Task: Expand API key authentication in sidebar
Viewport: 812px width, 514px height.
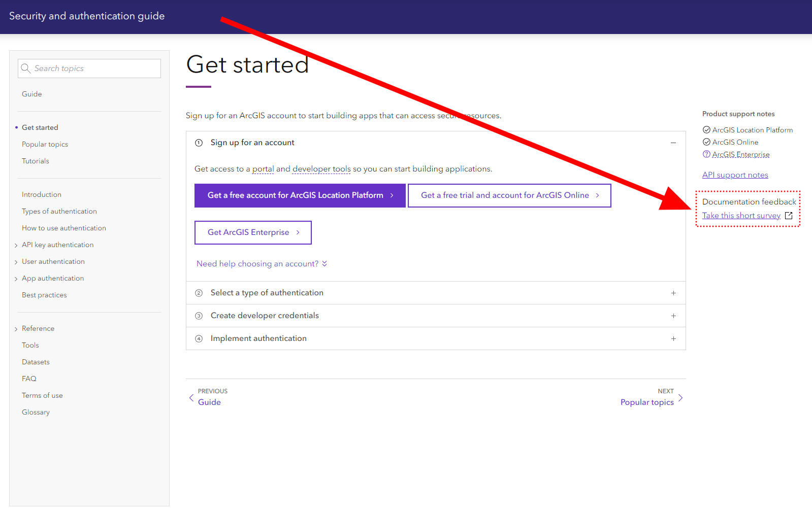Action: (16, 245)
